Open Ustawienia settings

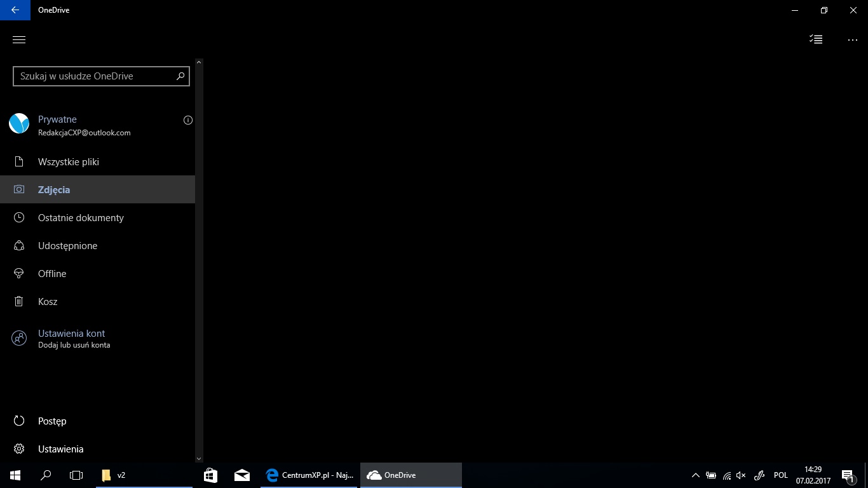[98, 449]
